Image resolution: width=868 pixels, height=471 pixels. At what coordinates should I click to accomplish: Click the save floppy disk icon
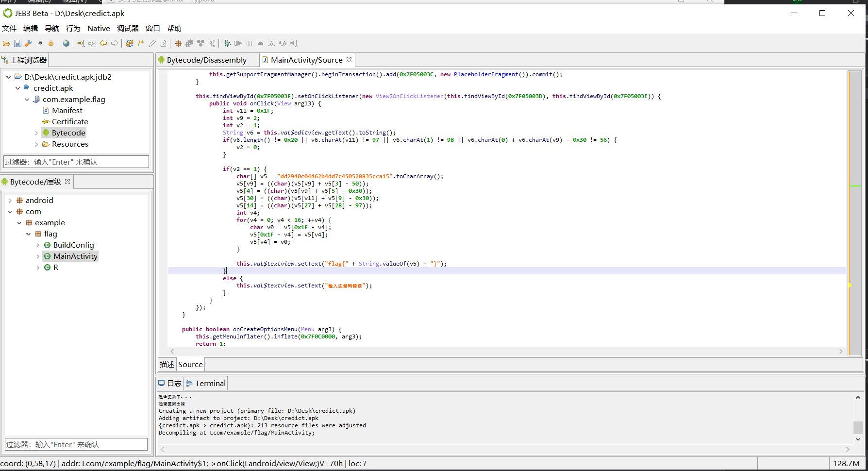tap(17, 44)
